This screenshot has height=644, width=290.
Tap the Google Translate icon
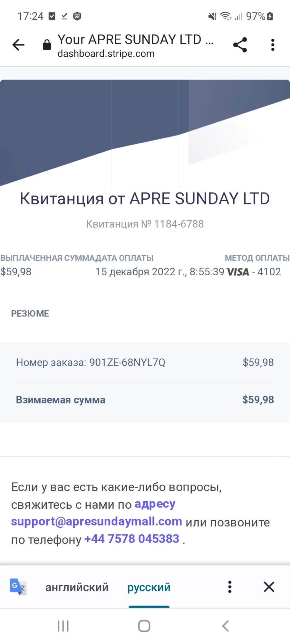tap(18, 587)
